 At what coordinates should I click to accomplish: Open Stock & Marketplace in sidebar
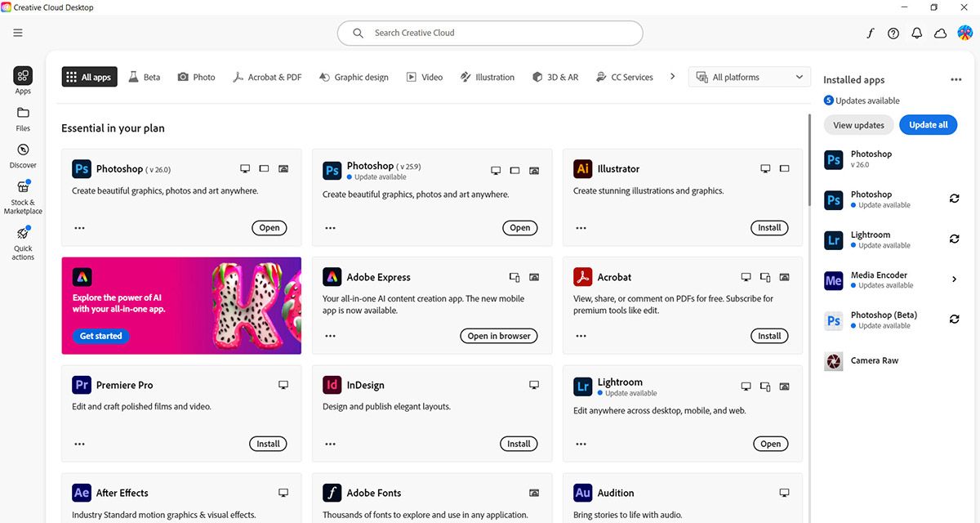click(23, 198)
